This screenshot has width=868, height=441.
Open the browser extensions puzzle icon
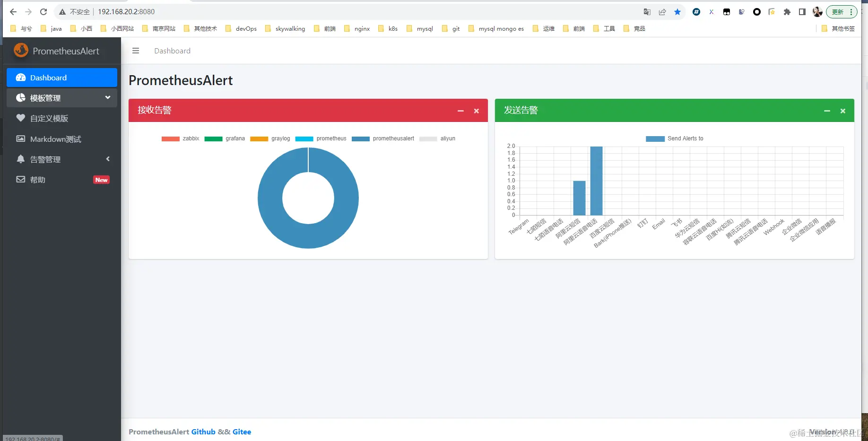787,12
